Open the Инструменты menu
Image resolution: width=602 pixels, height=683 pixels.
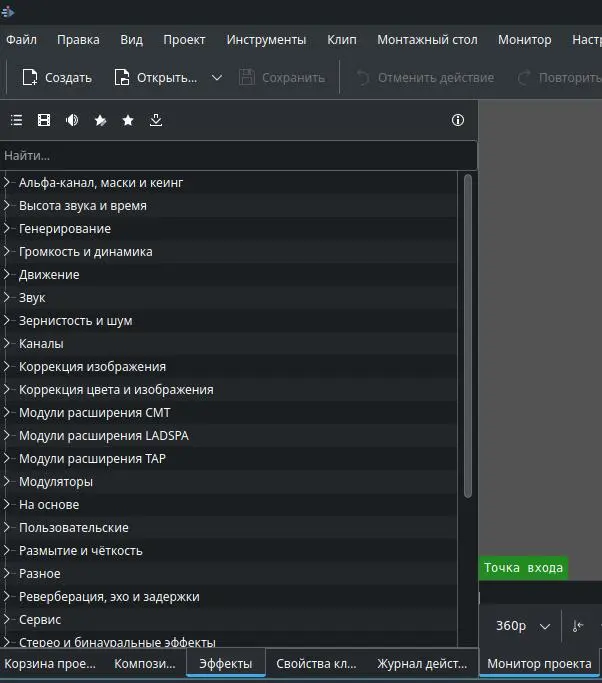point(266,40)
